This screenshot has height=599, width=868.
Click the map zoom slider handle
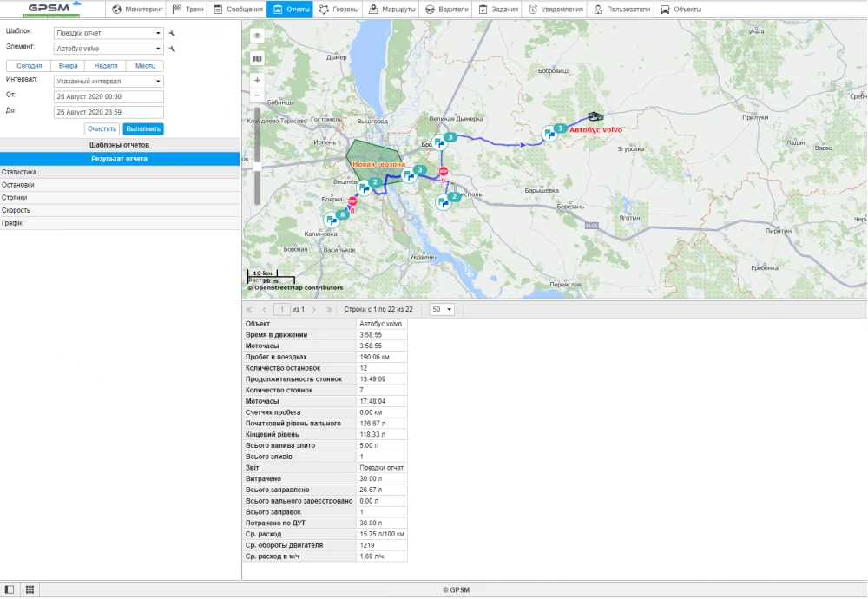(x=257, y=166)
